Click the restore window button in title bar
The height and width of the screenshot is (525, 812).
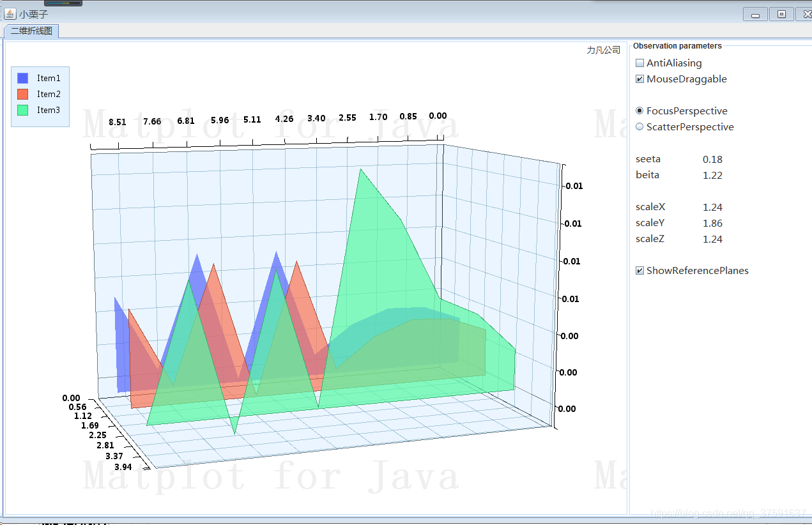(x=781, y=13)
